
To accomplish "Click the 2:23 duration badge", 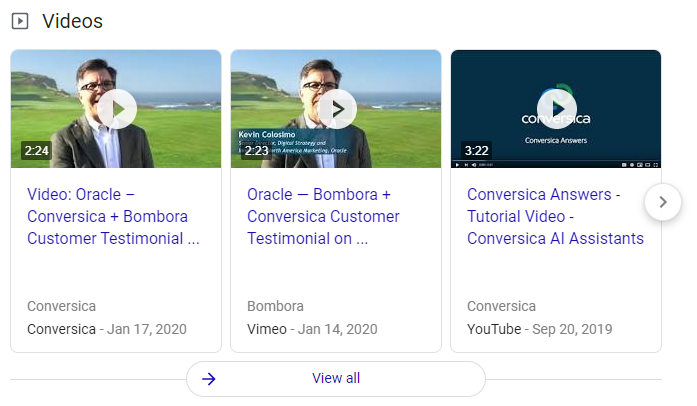I will click(x=257, y=151).
